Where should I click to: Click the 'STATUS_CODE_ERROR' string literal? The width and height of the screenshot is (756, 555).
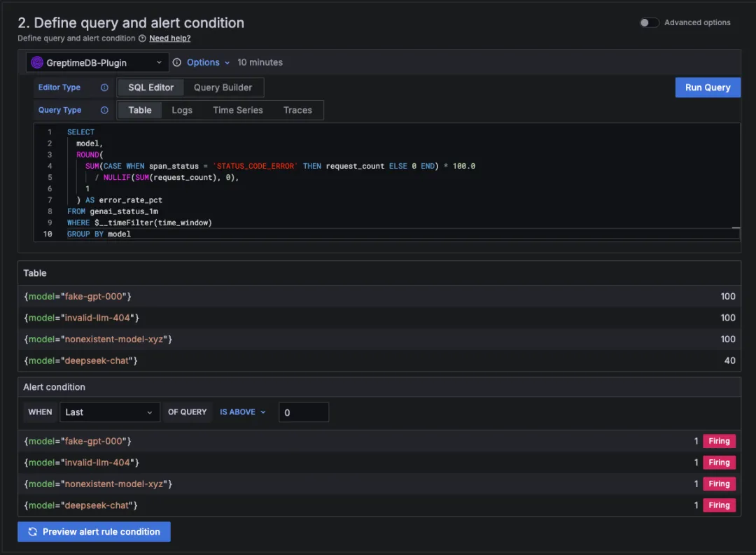[255, 167]
